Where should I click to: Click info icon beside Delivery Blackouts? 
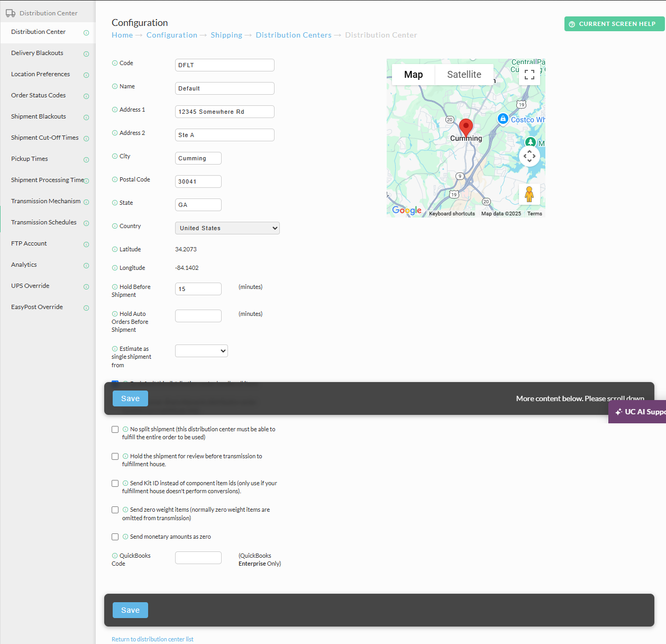point(86,54)
